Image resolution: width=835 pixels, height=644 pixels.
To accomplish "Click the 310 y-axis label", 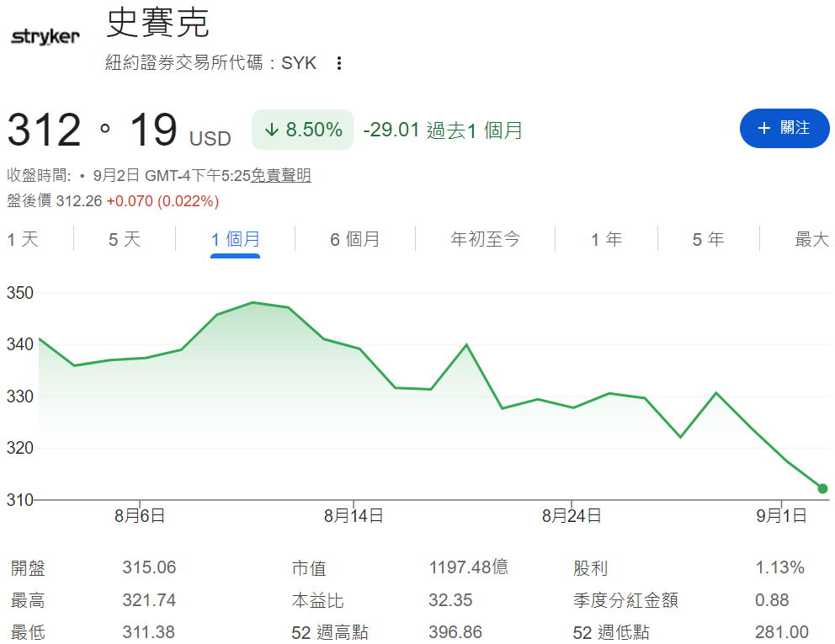I will pos(19,500).
